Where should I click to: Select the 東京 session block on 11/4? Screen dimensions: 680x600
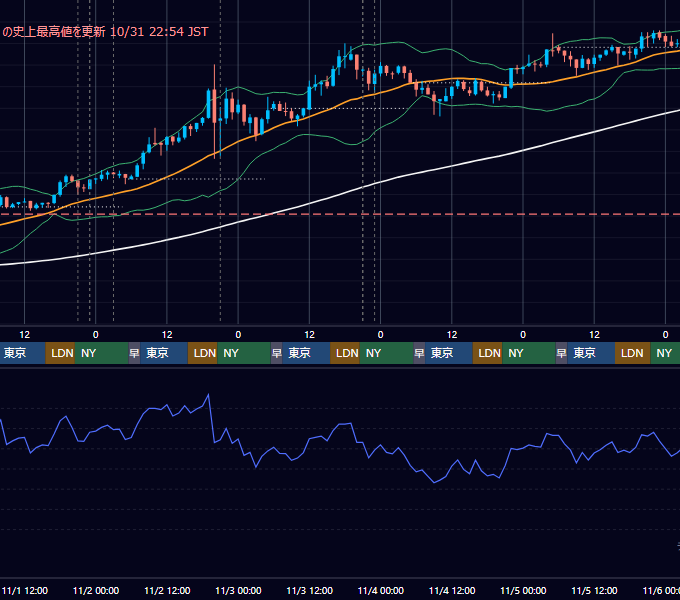pos(448,353)
